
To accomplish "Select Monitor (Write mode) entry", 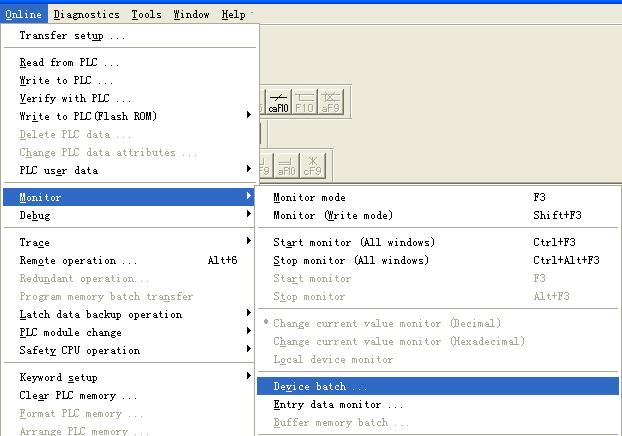I will [333, 216].
